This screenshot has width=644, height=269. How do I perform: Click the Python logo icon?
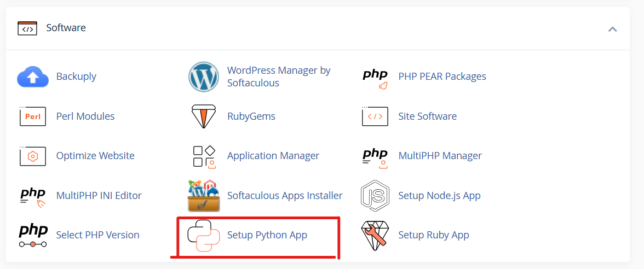point(204,236)
